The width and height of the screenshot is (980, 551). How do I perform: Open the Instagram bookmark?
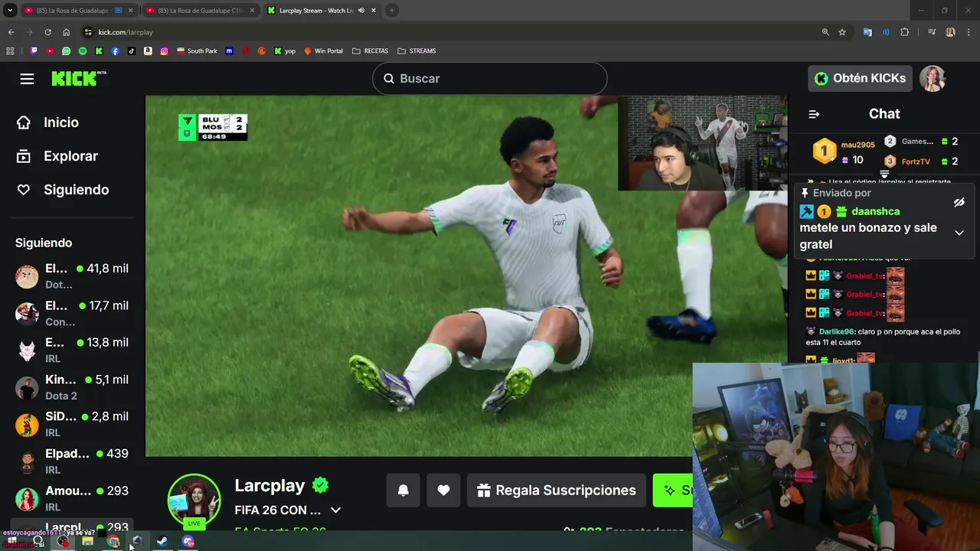(164, 51)
